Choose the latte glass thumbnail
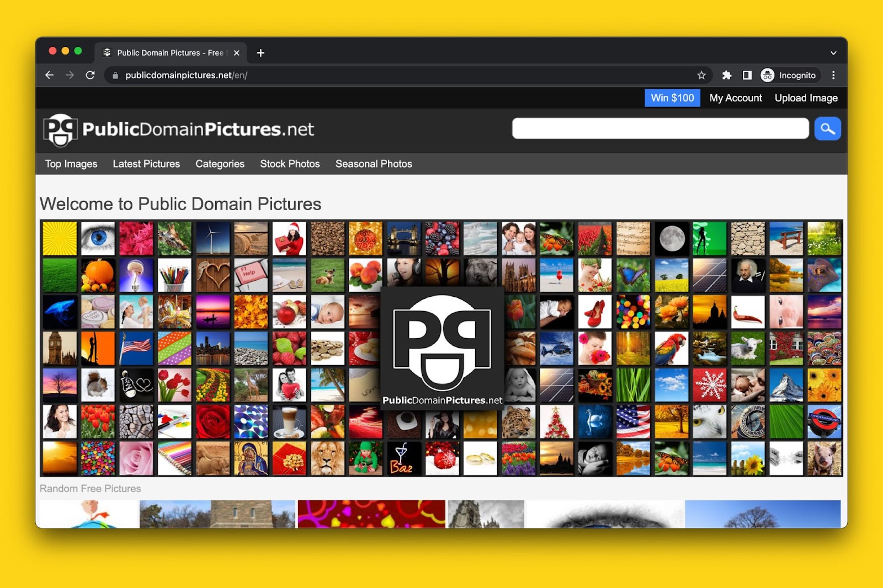Image resolution: width=883 pixels, height=588 pixels. (289, 421)
